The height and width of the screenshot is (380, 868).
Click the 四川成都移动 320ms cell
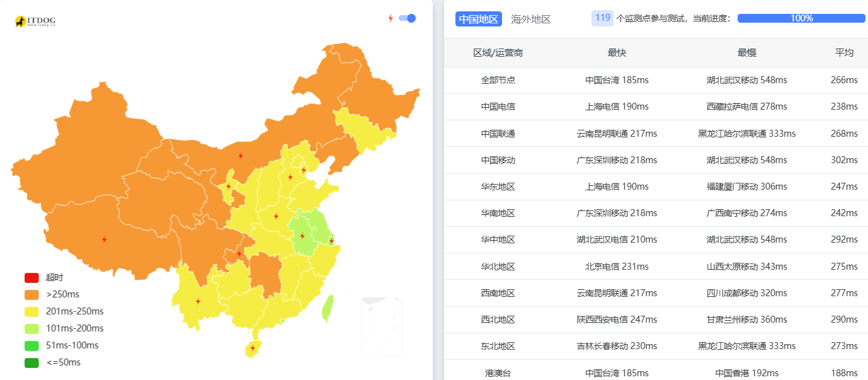tap(747, 293)
